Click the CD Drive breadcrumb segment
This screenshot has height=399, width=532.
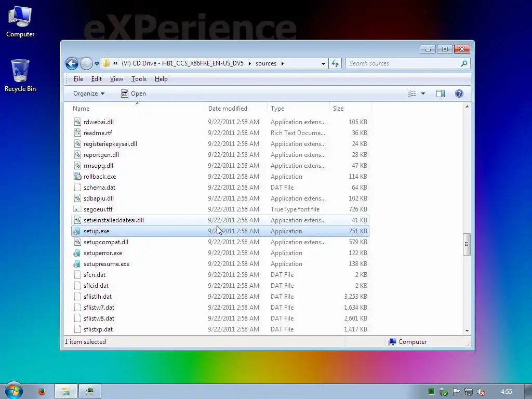(x=182, y=63)
